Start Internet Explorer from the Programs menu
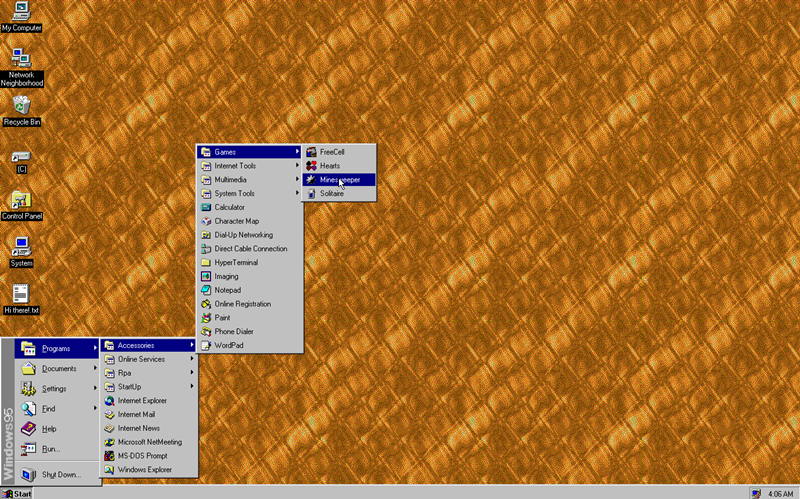This screenshot has width=800, height=499. [142, 400]
